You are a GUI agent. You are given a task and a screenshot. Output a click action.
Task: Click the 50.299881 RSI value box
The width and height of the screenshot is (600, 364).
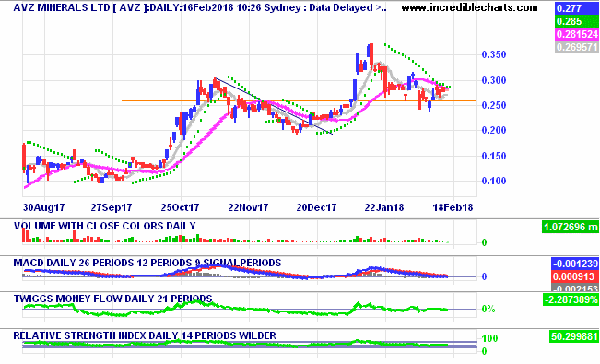pyautogui.click(x=573, y=337)
